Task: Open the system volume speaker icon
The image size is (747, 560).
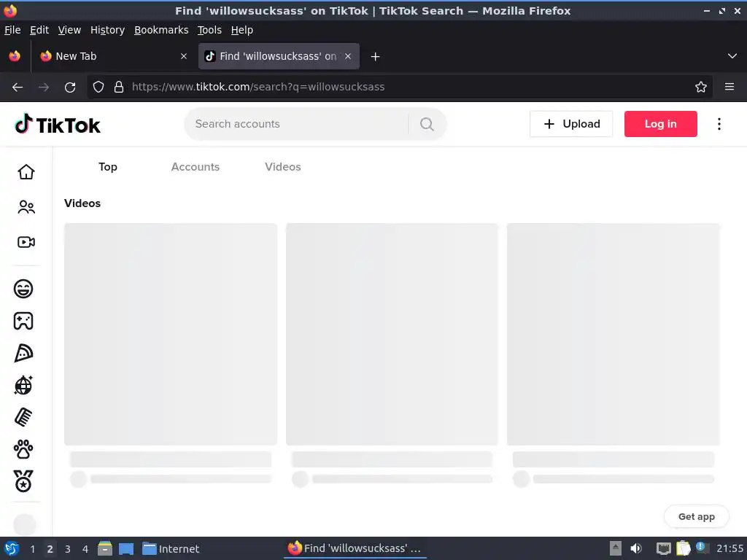Action: 636,548
